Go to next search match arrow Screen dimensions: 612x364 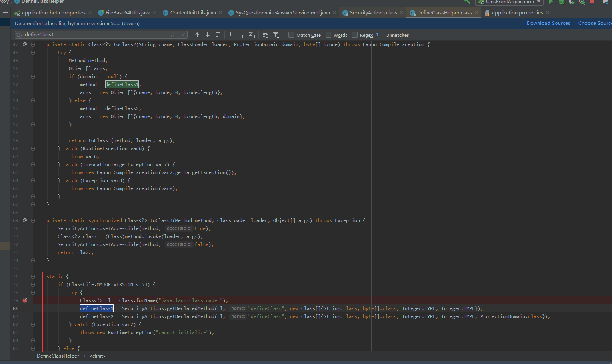pyautogui.click(x=207, y=35)
